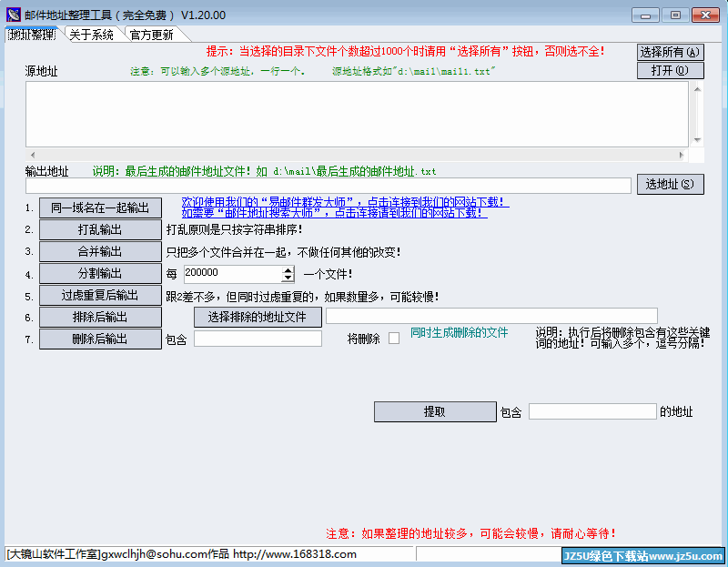The height and width of the screenshot is (567, 728).
Task: Click the 打开(O) button
Action: tap(670, 71)
